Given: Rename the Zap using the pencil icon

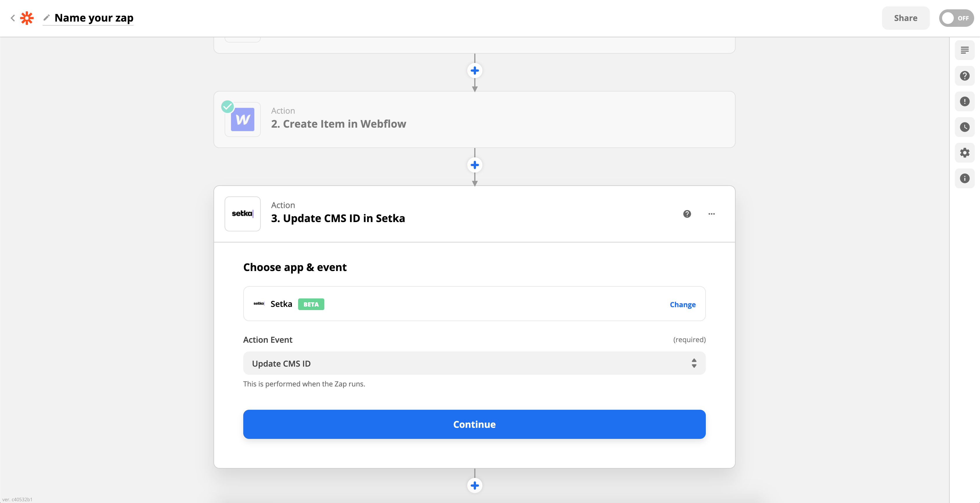Looking at the screenshot, I should [46, 17].
